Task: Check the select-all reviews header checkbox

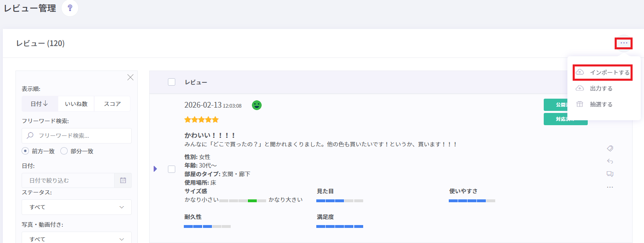Action: (172, 82)
